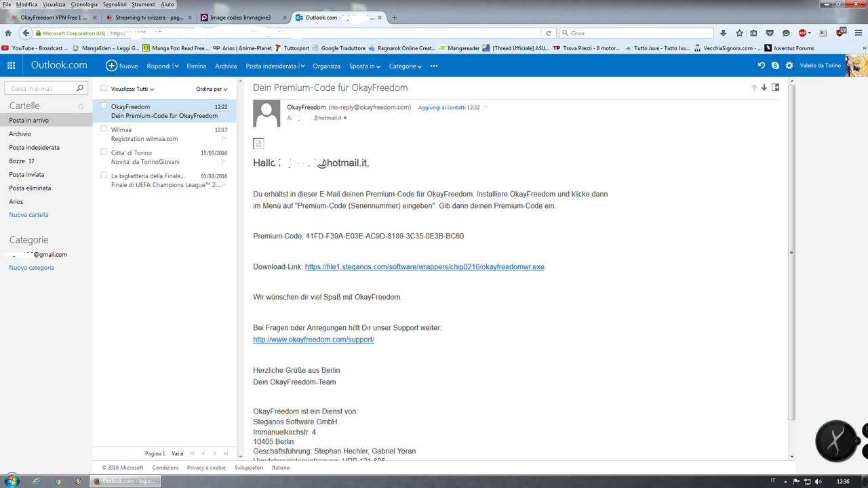
Task: Click the profile avatar picture
Action: 856,66
